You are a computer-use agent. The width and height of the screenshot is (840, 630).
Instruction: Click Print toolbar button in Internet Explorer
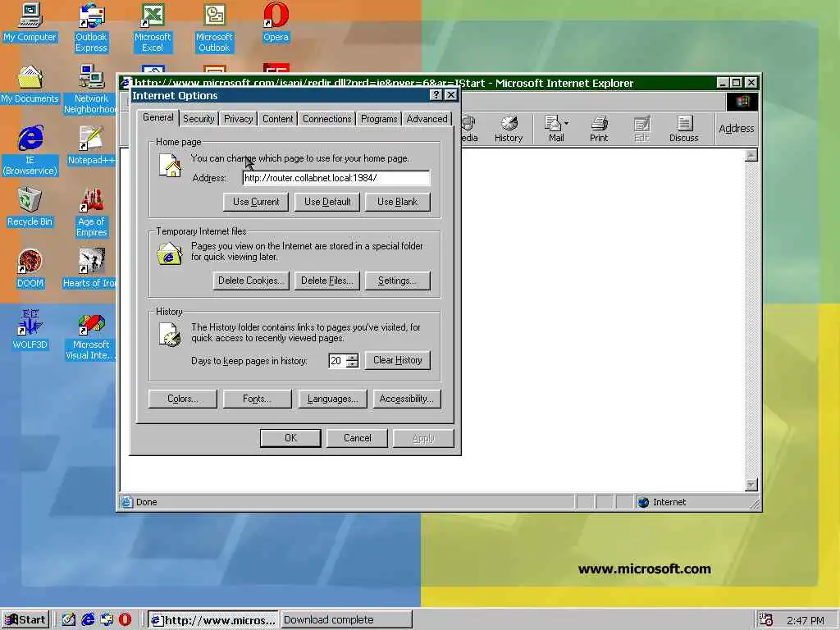[598, 129]
